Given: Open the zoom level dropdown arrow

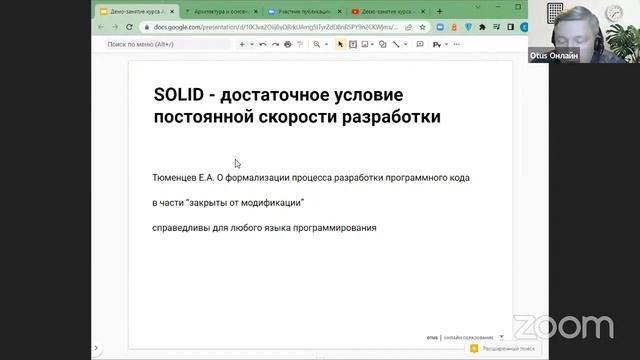Looking at the screenshot, I should 327,44.
